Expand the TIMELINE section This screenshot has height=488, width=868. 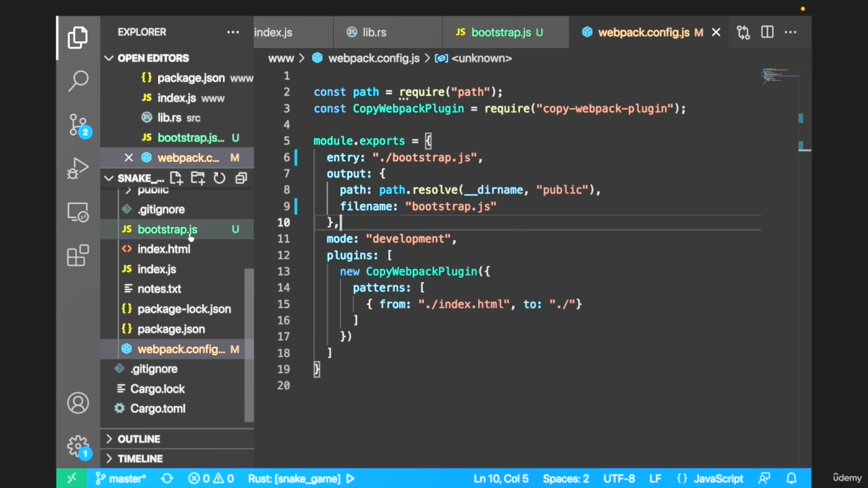click(x=140, y=459)
